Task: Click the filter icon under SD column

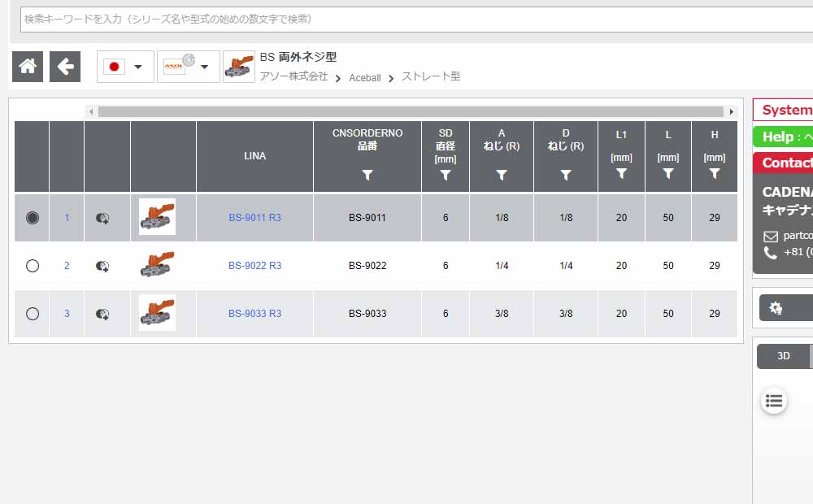Action: (445, 175)
